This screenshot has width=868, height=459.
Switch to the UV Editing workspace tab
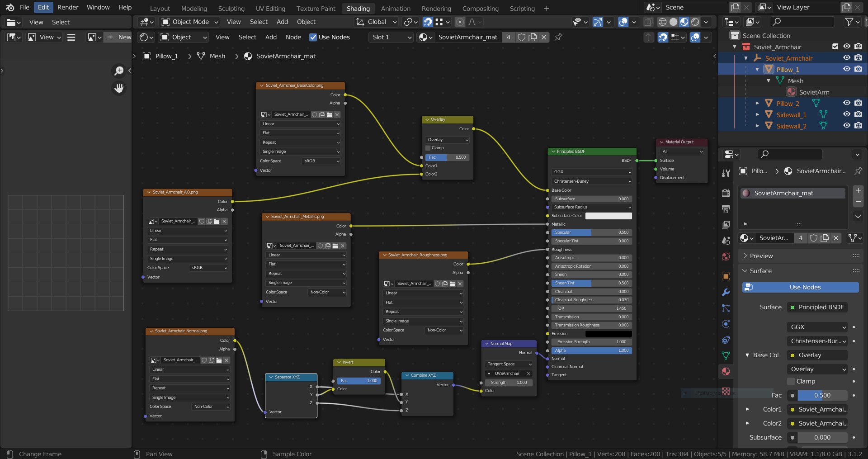click(x=270, y=8)
